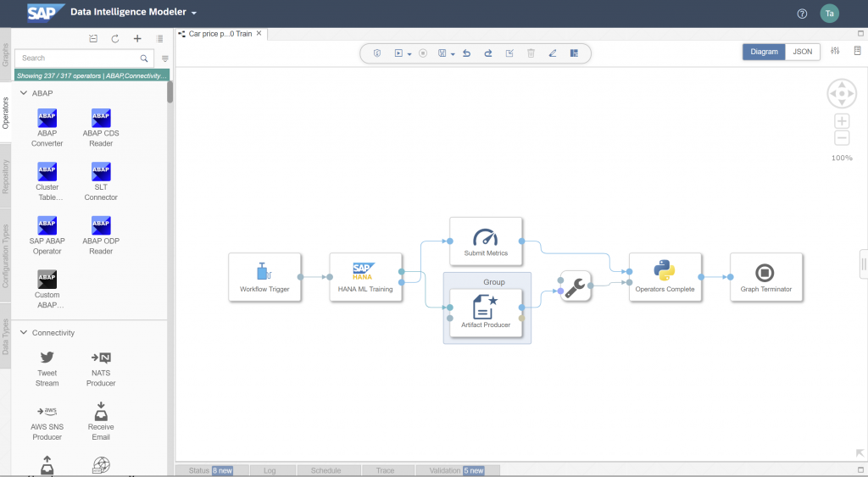Toggle list view of operators
The height and width of the screenshot is (477, 868).
click(159, 39)
